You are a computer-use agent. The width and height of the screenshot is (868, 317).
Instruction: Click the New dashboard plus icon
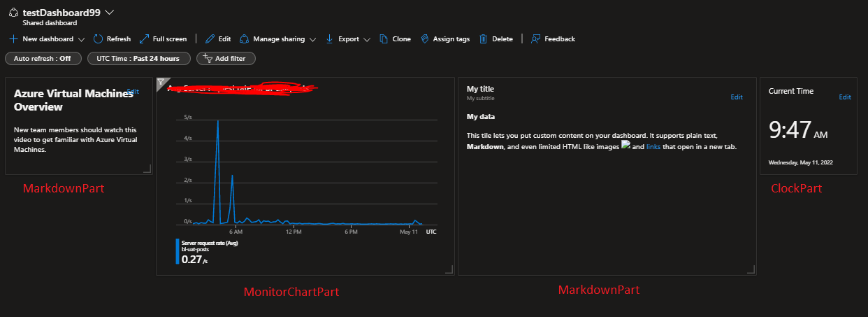point(13,39)
